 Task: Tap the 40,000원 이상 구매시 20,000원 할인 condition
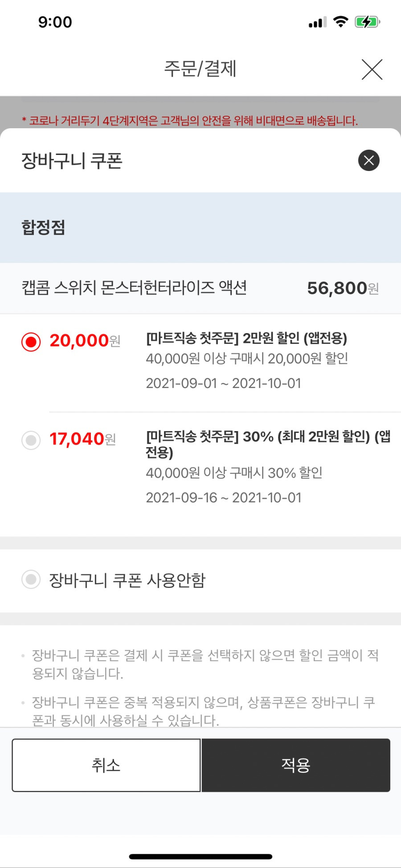pos(247,358)
